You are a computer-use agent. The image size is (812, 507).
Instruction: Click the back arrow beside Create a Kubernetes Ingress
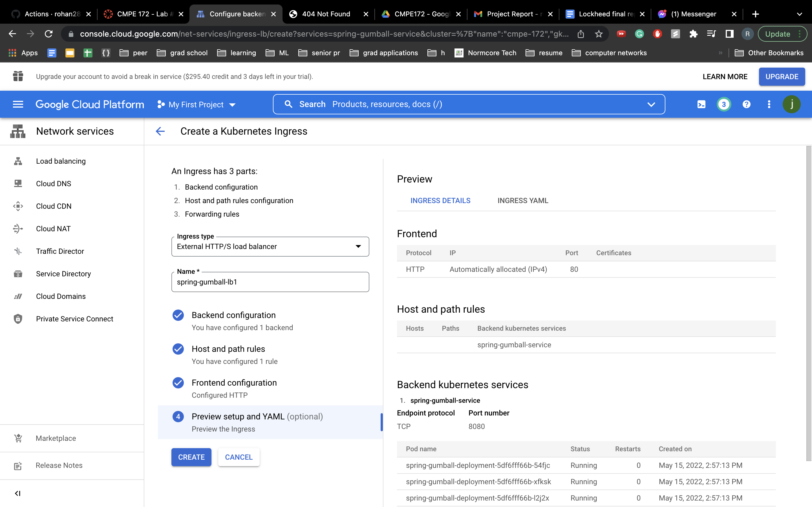[x=160, y=131]
